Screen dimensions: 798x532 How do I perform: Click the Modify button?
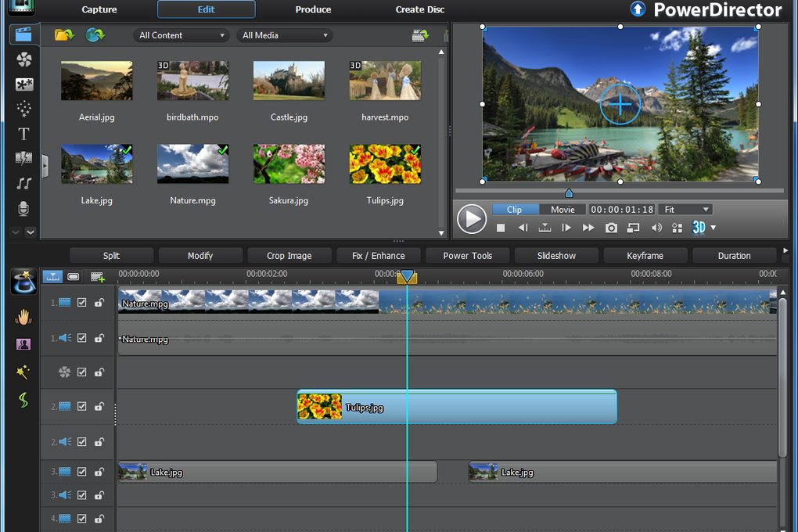(x=200, y=256)
